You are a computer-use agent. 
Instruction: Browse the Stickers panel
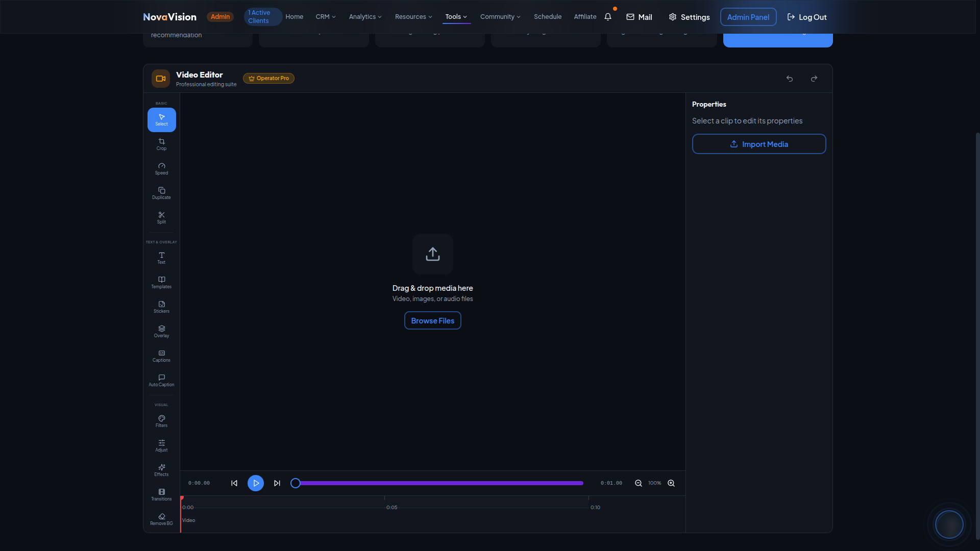click(161, 307)
